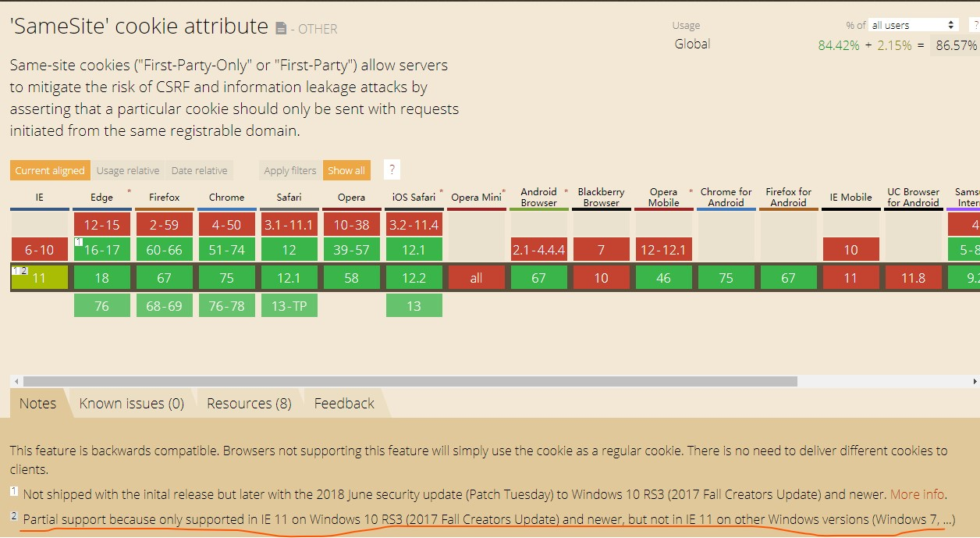Select the IE Mobile 10 cell
Screen dimensions: 980x538
(x=850, y=250)
